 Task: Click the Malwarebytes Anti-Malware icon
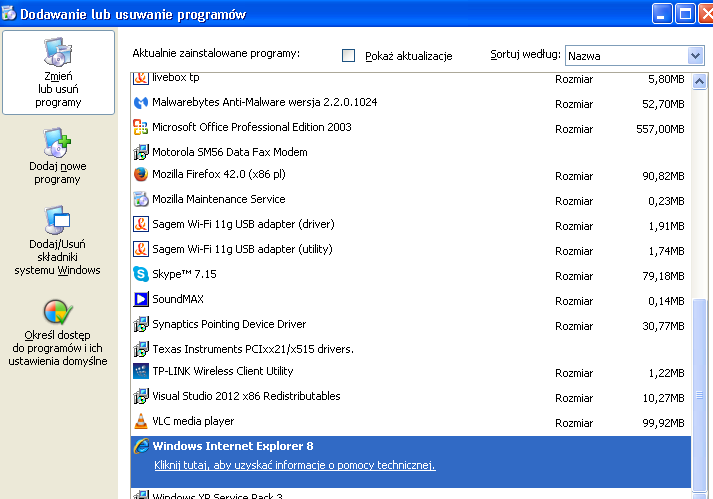coord(141,102)
